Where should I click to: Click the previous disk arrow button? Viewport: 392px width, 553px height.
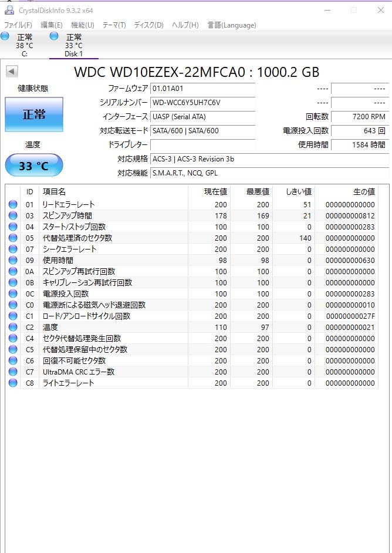tap(12, 71)
